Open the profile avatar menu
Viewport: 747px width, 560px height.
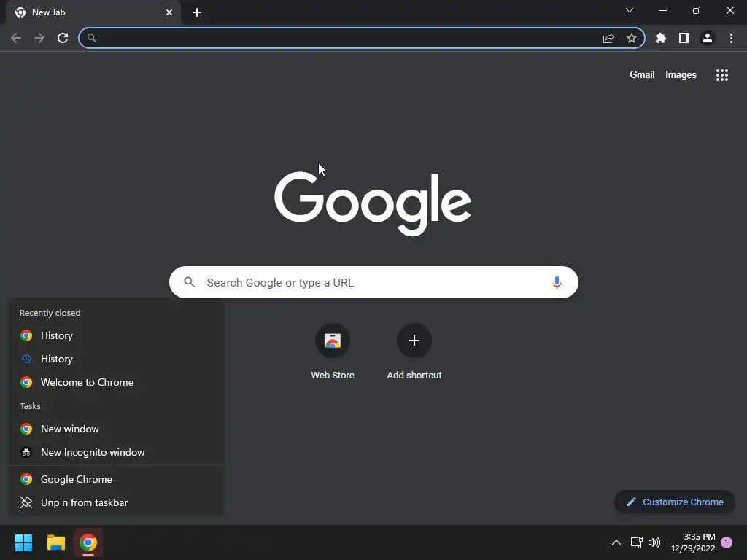[708, 38]
